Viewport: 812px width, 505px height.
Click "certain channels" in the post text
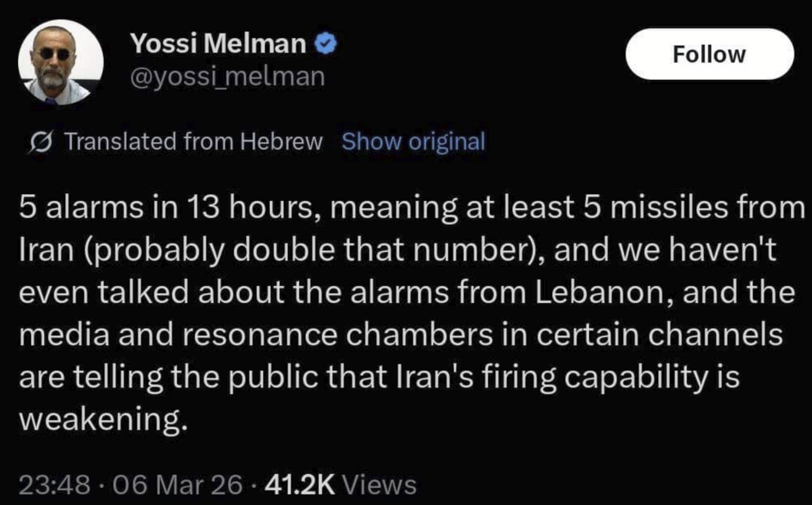click(659, 334)
